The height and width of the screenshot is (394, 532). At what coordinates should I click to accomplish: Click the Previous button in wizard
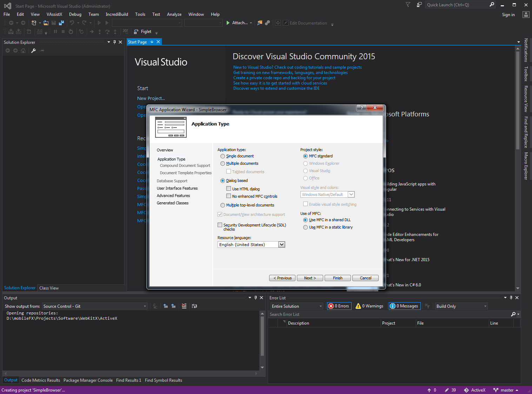(282, 278)
